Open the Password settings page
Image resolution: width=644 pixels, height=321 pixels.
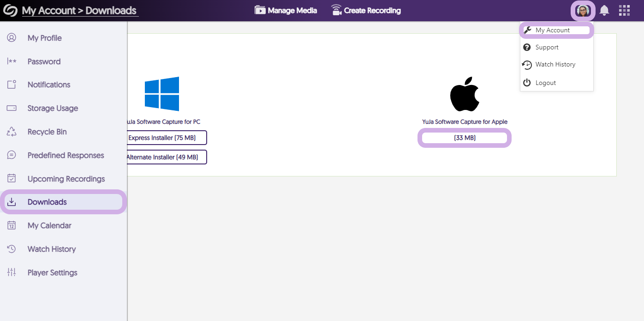coord(63,61)
